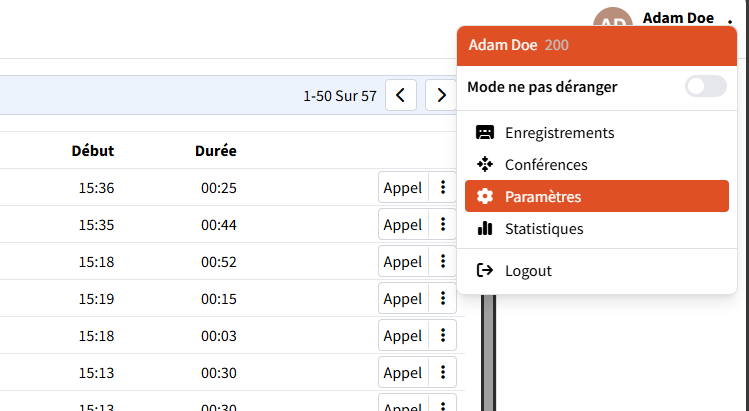Sort the list by Début column header
The image size is (749, 411).
tap(93, 152)
